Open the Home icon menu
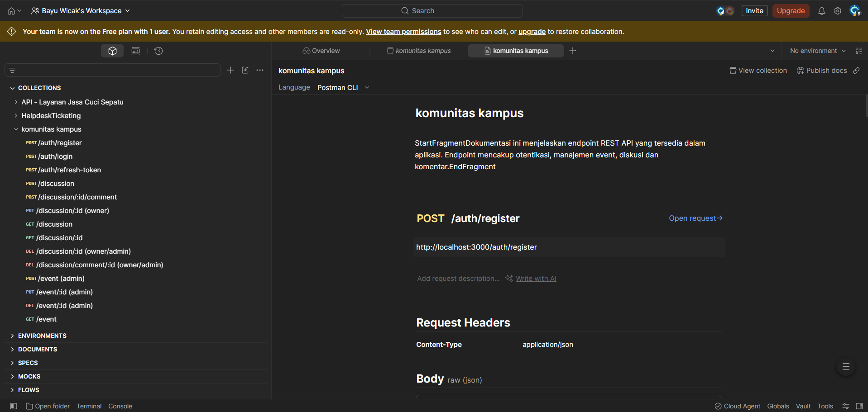Image resolution: width=868 pixels, height=412 pixels. point(14,11)
